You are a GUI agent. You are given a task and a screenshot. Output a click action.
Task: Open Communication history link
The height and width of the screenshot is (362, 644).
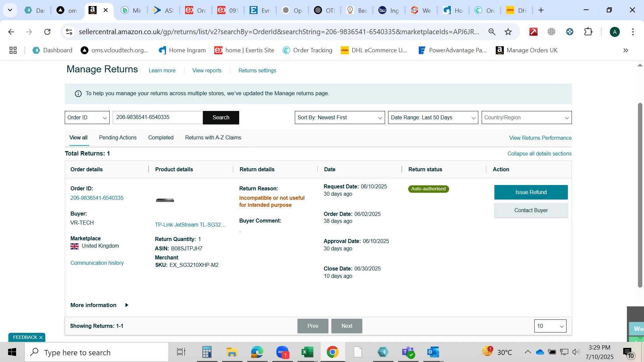(x=97, y=263)
